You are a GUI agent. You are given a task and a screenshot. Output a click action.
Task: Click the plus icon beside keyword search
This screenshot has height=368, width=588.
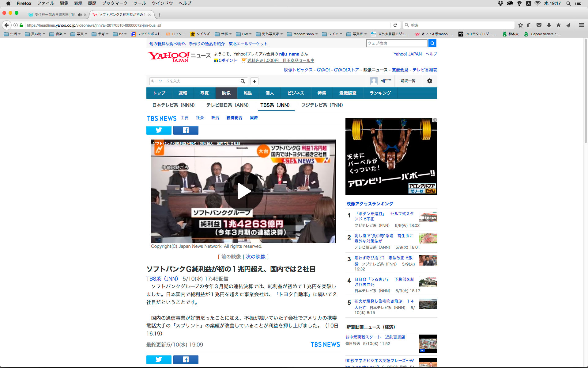[254, 81]
